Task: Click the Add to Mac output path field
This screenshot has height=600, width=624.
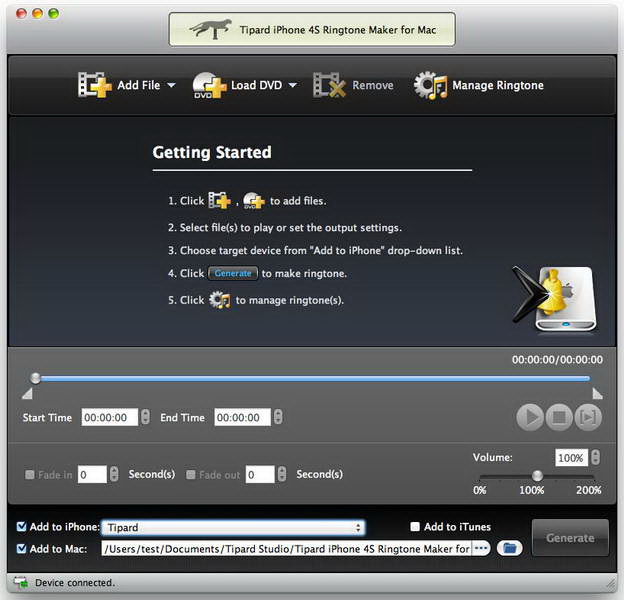Action: [x=287, y=549]
